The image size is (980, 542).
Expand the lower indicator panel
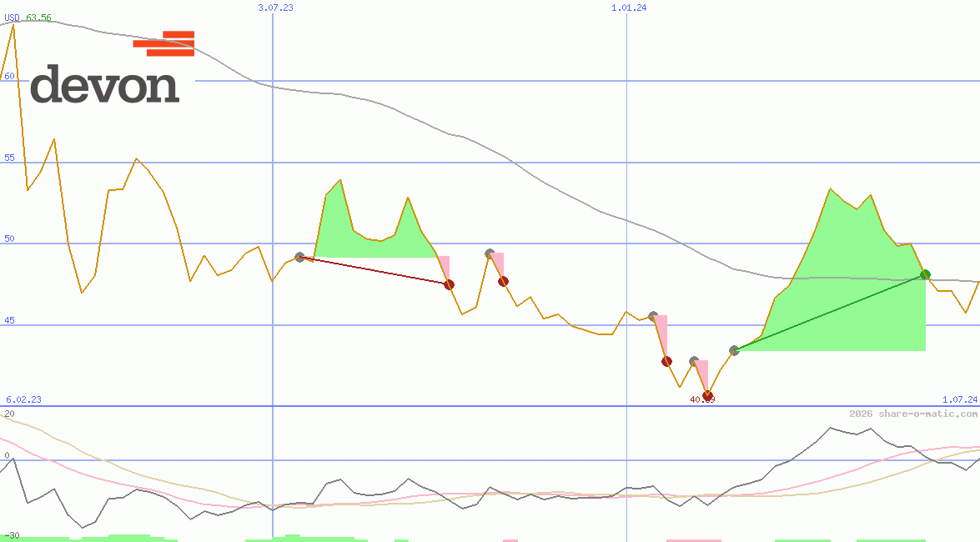click(x=490, y=475)
